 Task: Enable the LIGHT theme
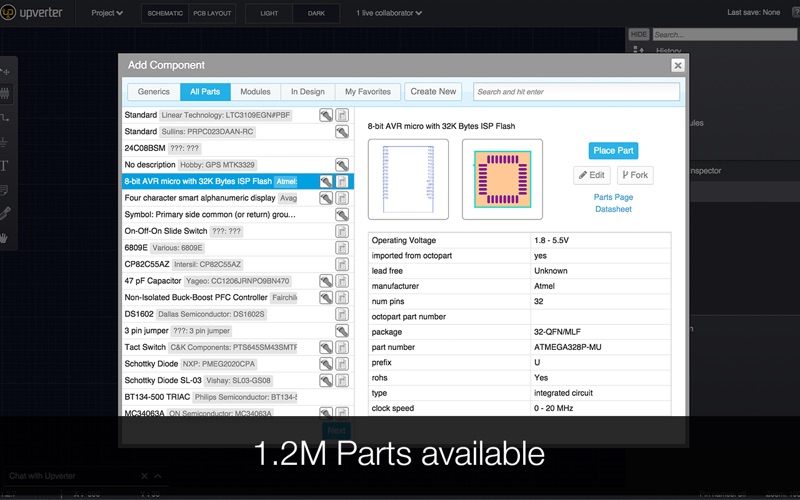tap(269, 13)
